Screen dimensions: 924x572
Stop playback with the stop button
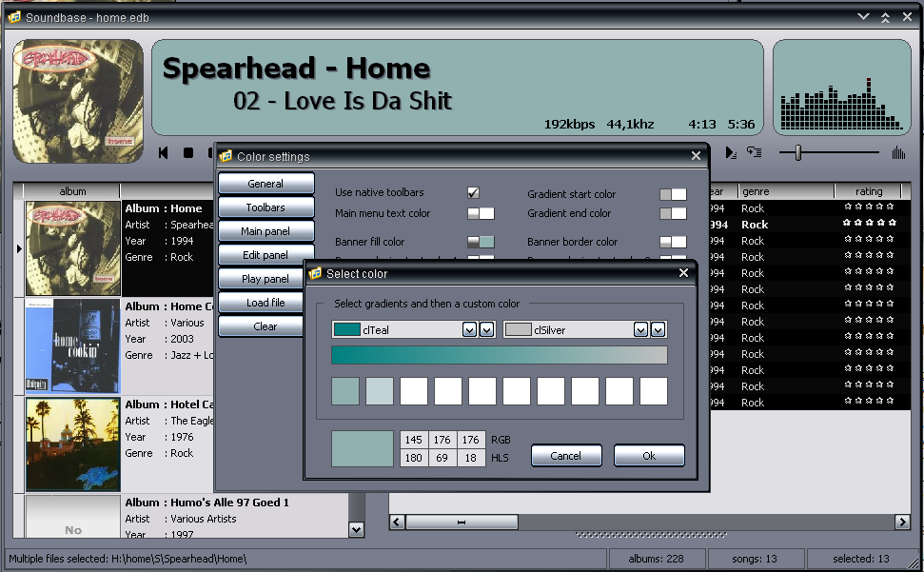(x=188, y=152)
